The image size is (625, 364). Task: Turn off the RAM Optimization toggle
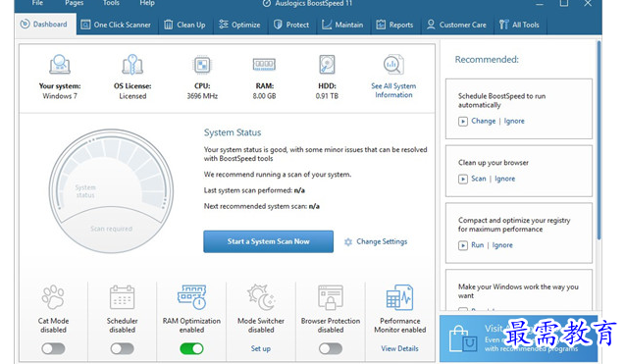click(x=191, y=349)
